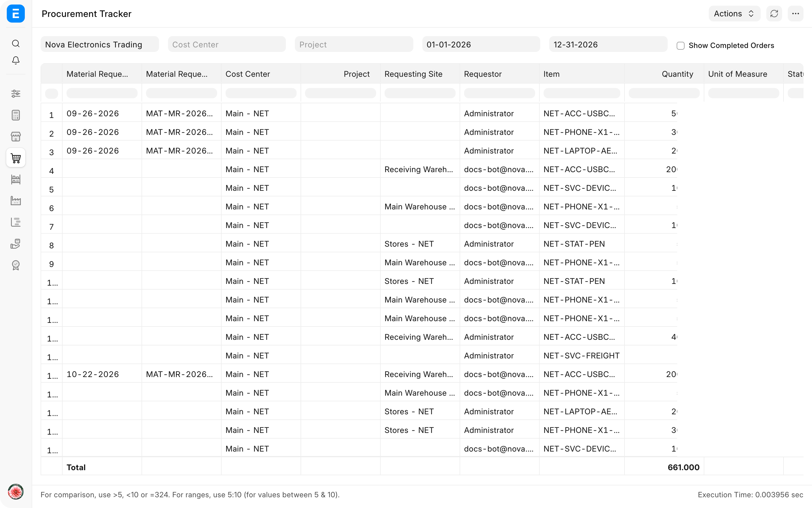Click the Quantity column header
The image size is (812, 508).
point(664,74)
